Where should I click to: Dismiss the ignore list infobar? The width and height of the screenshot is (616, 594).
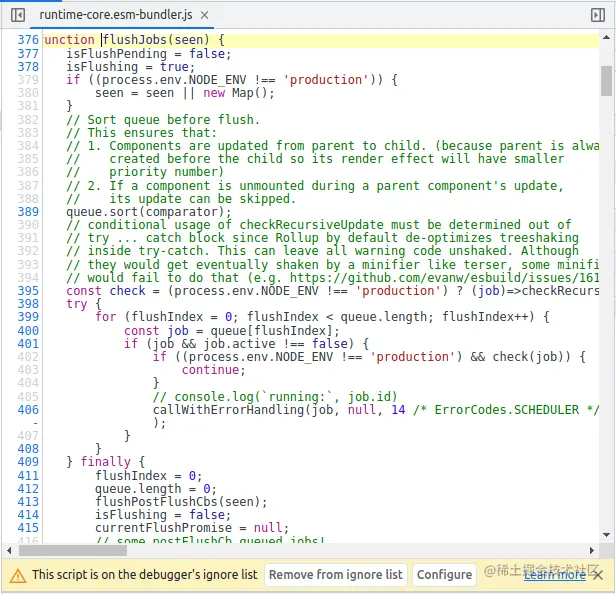[x=598, y=576]
